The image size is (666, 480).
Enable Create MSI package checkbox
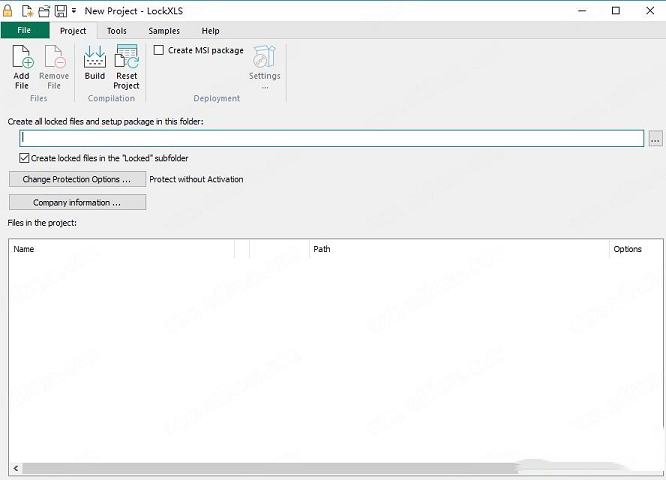pyautogui.click(x=159, y=50)
